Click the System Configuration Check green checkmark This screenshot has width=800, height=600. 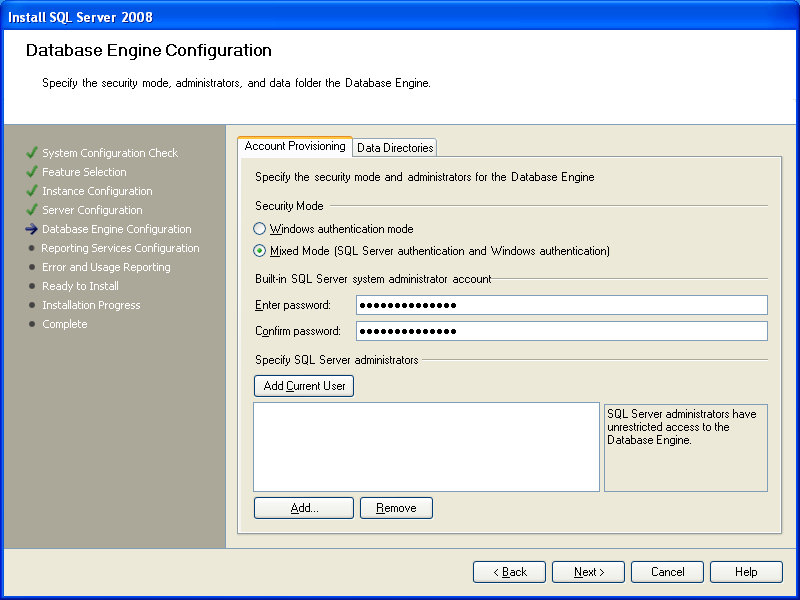[32, 153]
